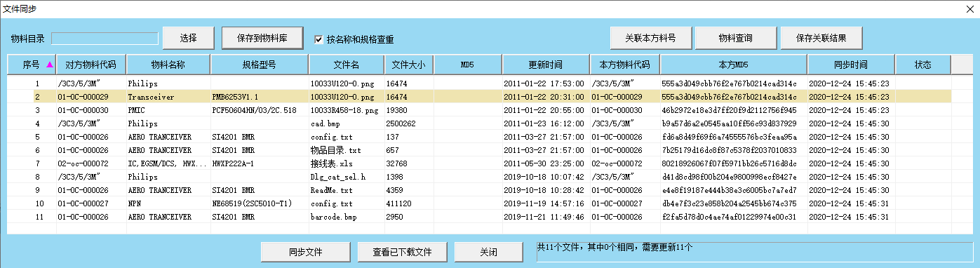Image resolution: width=980 pixels, height=268 pixels.
Task: Click file name cad.bmp
Action: [325, 123]
